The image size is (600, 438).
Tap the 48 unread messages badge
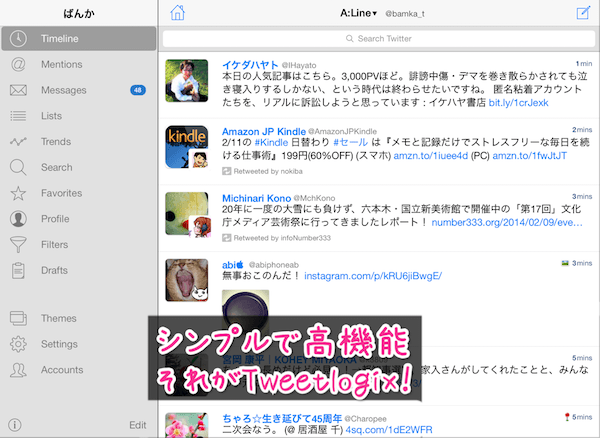pyautogui.click(x=138, y=90)
